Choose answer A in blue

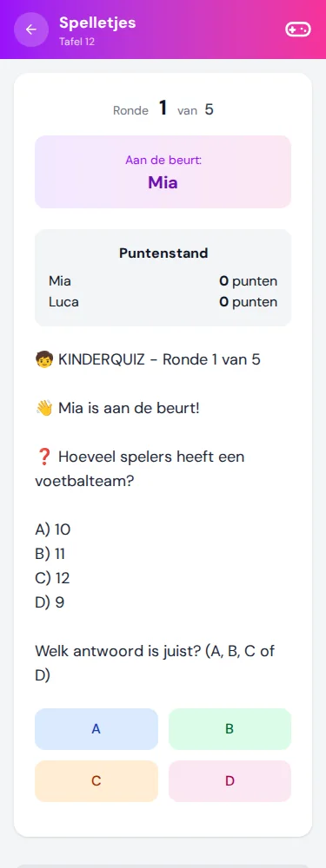click(x=96, y=729)
